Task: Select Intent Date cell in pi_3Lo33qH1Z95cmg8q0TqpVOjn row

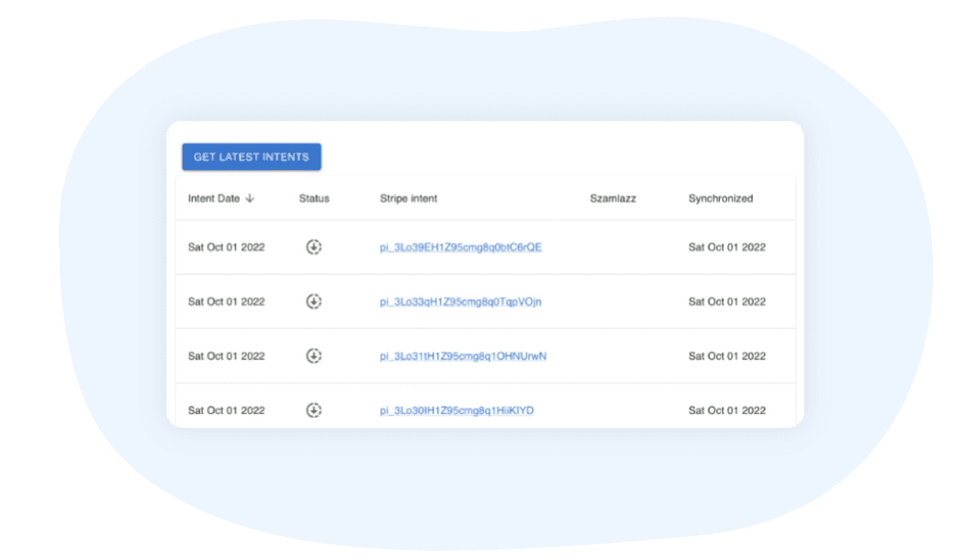Action: [226, 301]
